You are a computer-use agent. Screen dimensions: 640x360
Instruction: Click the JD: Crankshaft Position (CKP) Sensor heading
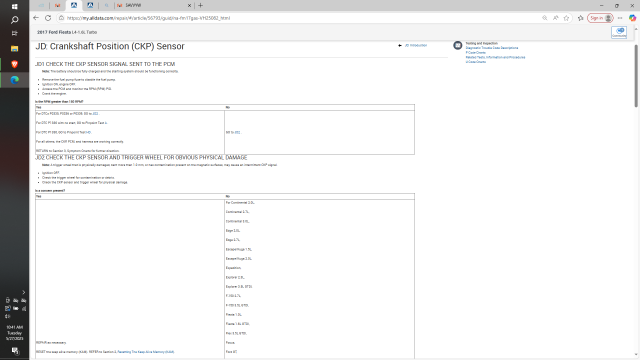tap(110, 47)
